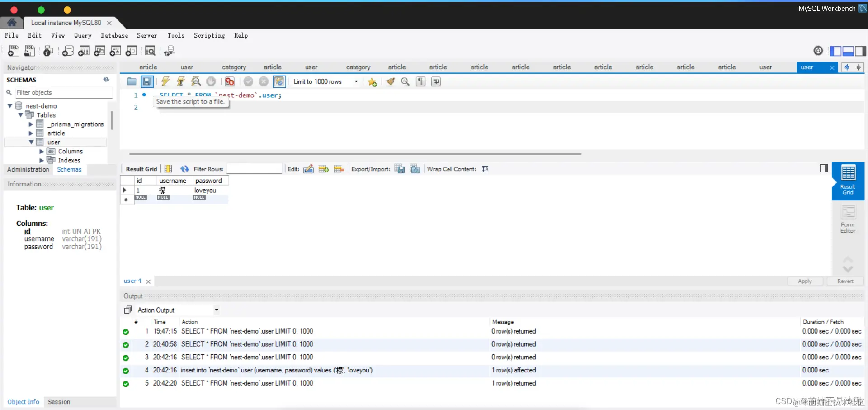Refresh the SCHEMAS list
Image resolution: width=868 pixels, height=410 pixels.
coord(106,80)
